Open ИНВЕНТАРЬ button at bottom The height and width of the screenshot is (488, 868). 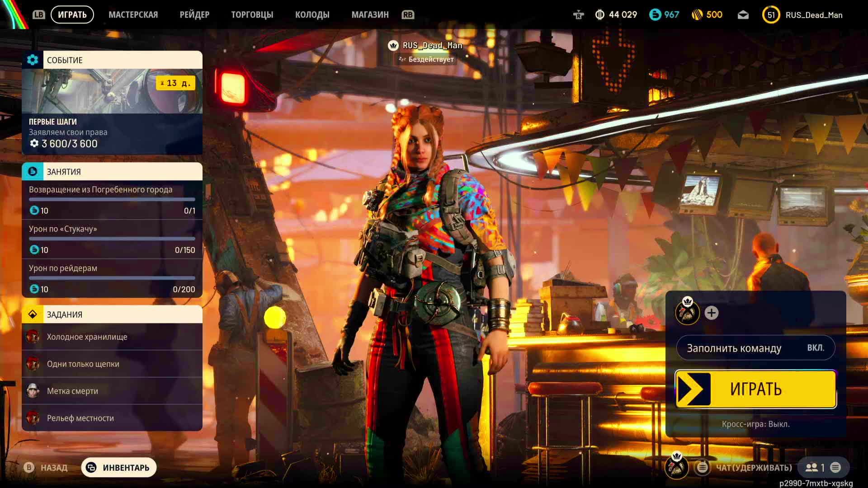(119, 468)
